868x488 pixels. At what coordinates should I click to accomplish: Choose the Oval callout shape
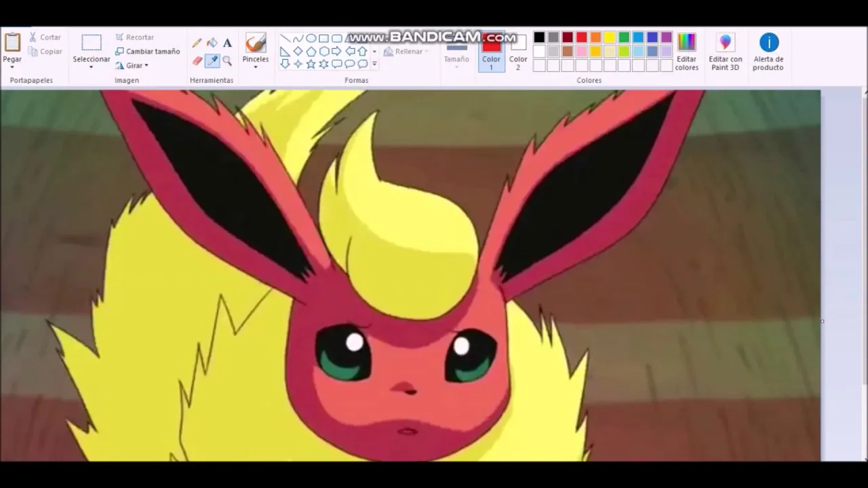coord(350,64)
